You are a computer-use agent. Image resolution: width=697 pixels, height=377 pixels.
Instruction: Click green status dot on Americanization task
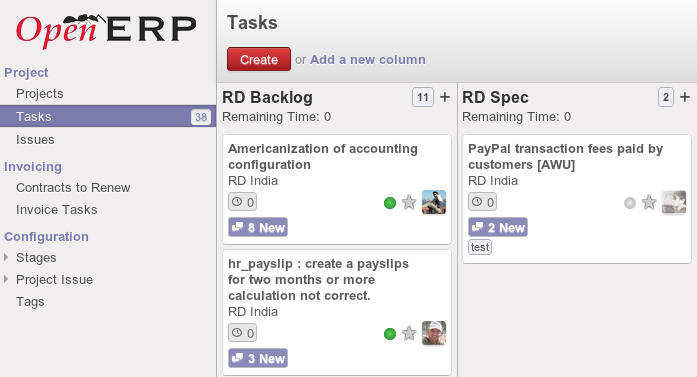390,203
